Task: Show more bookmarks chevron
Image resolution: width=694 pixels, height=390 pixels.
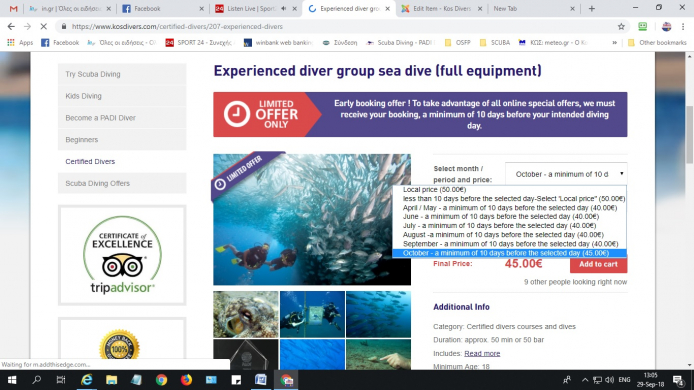Action: coord(614,42)
